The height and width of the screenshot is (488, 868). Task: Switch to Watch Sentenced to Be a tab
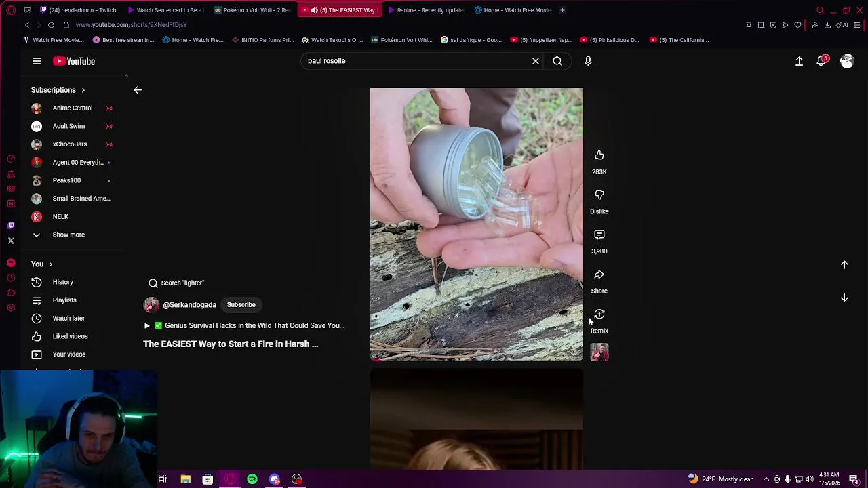[x=166, y=10]
